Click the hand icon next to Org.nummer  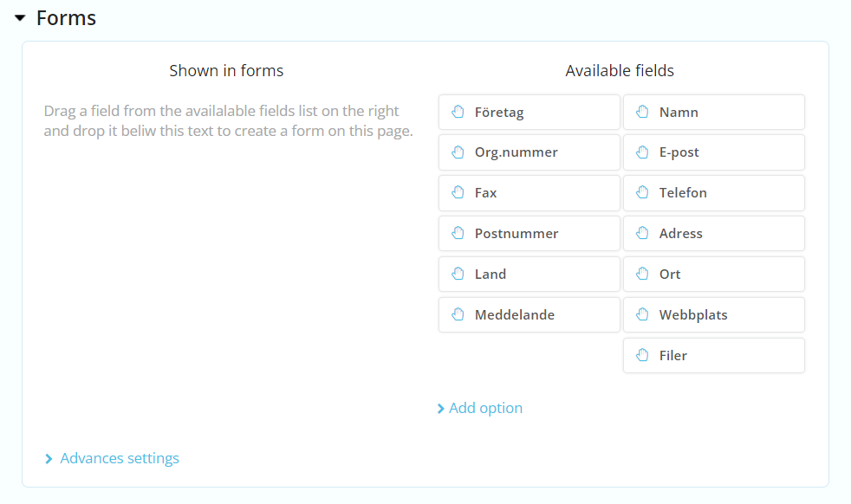point(458,152)
